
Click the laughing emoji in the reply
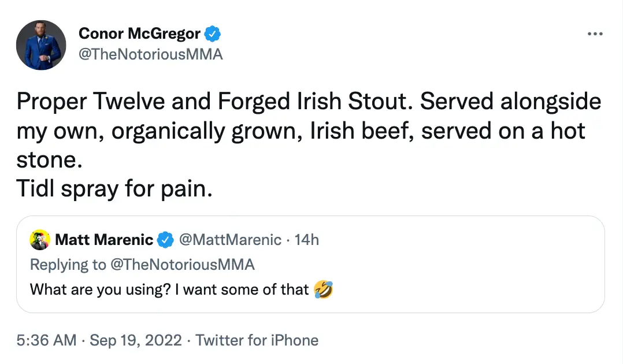(x=324, y=289)
